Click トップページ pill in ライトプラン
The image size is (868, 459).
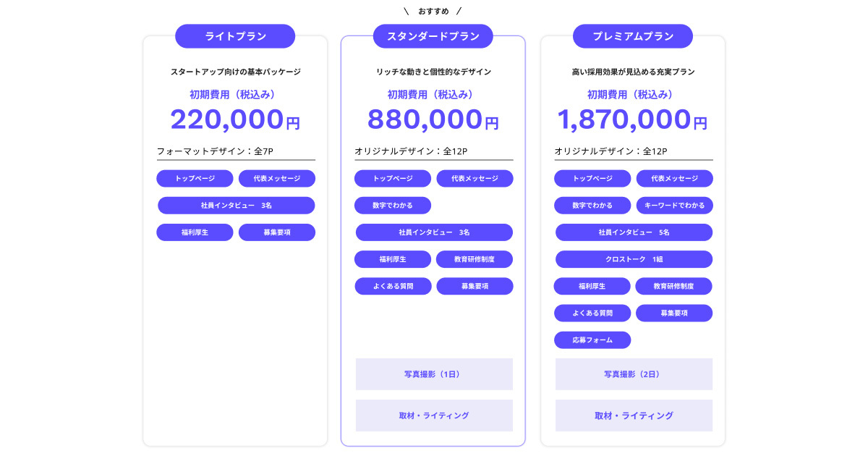(x=195, y=178)
